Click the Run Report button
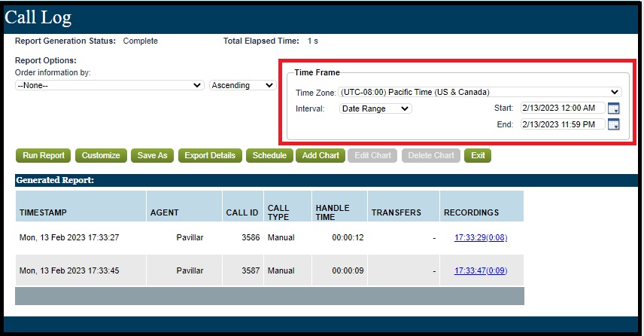Screen dimensions: 644x336 pos(43,155)
